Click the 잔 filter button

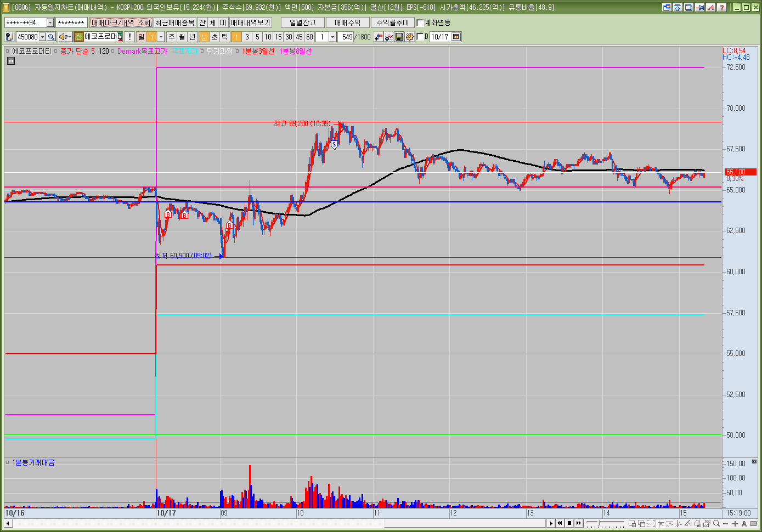pyautogui.click(x=202, y=22)
